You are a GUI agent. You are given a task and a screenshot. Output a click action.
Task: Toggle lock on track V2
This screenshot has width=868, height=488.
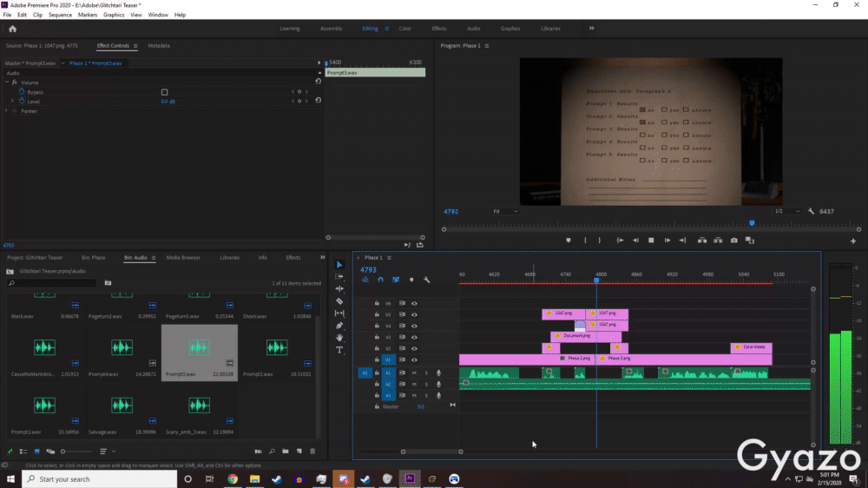tap(377, 348)
